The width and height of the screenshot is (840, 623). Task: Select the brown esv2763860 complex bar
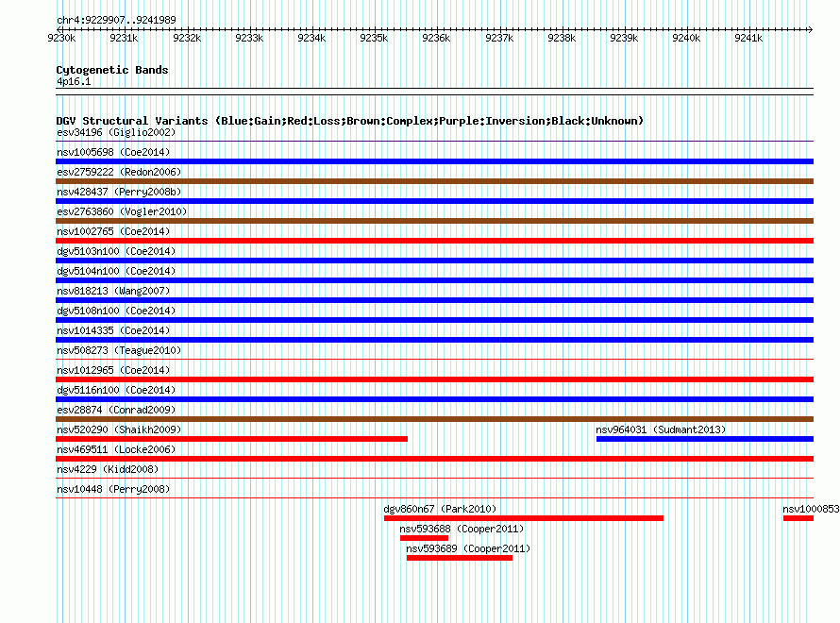(434, 221)
